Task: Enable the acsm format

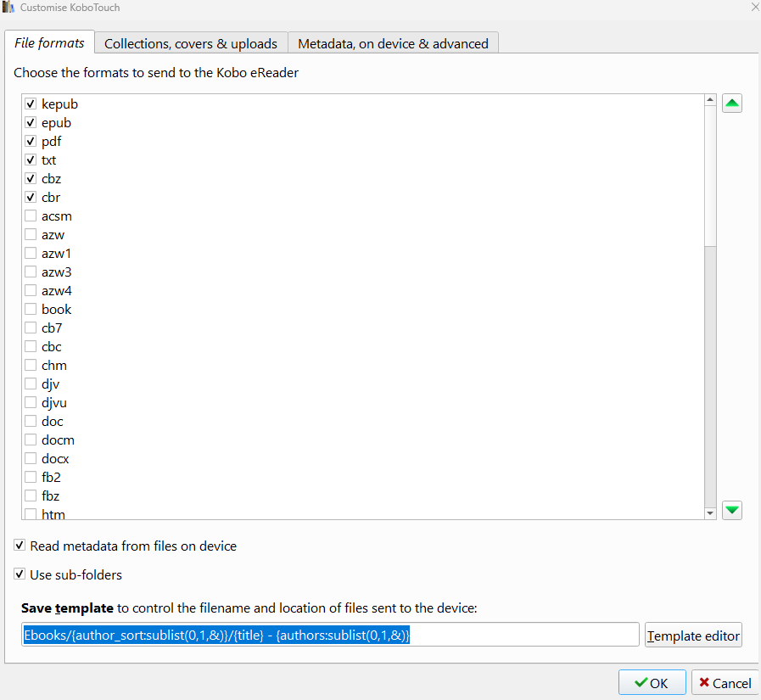Action: (x=31, y=216)
